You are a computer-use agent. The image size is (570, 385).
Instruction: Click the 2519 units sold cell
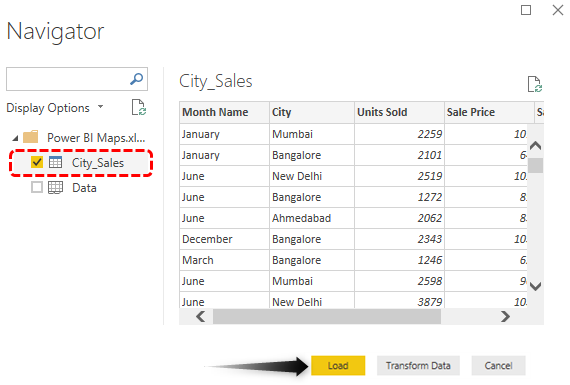[400, 176]
